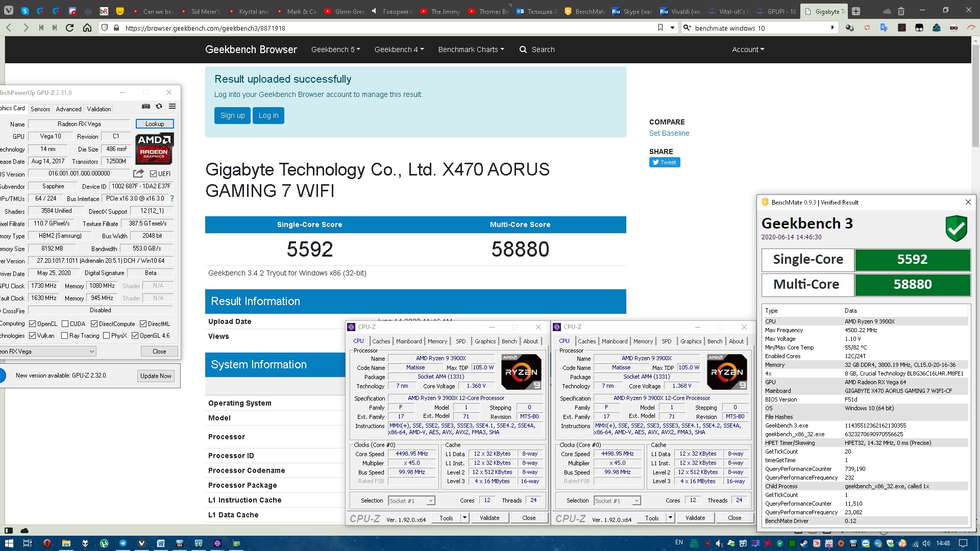
Task: Click the Sign up button
Action: (x=233, y=115)
